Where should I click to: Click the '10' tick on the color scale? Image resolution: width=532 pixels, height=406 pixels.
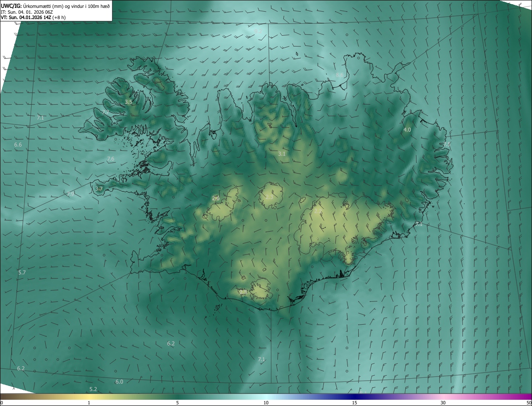pos(266,403)
